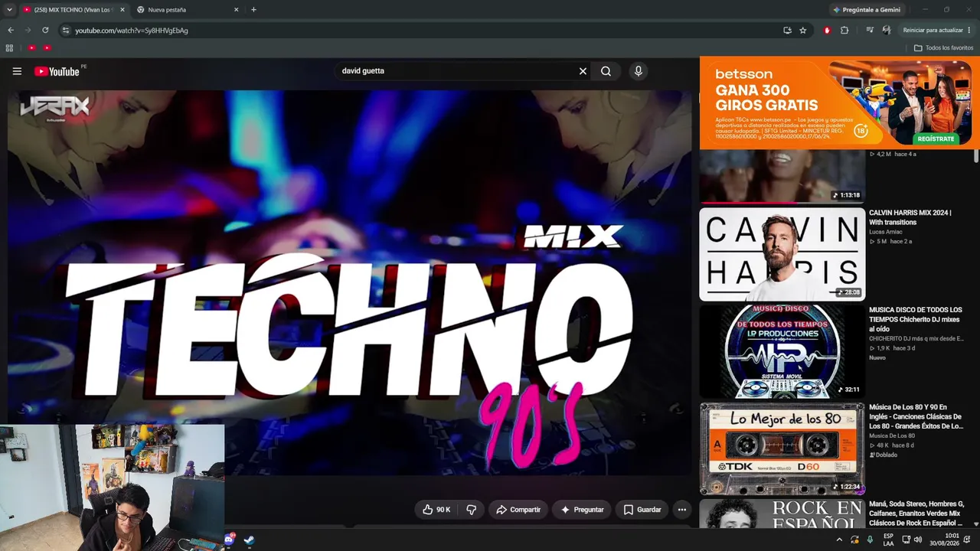Go to the YouTube home logo
The width and height of the screenshot is (980, 551).
[57, 71]
